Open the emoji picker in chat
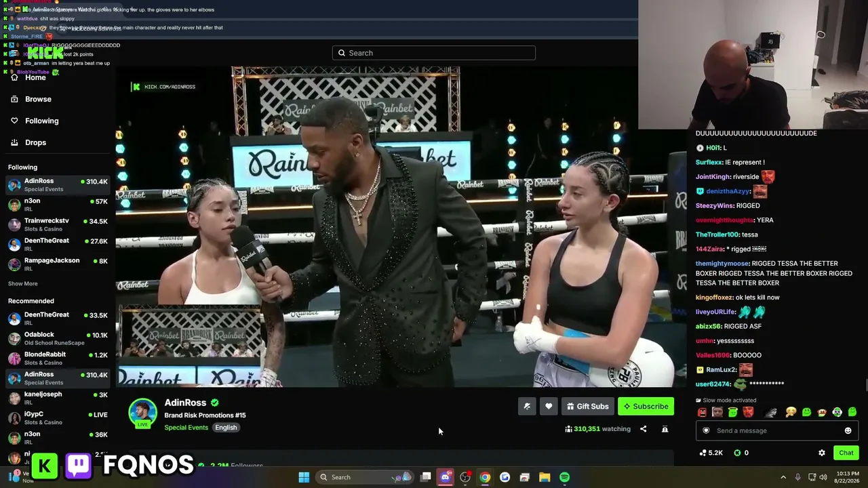The width and height of the screenshot is (868, 488). coord(848,430)
